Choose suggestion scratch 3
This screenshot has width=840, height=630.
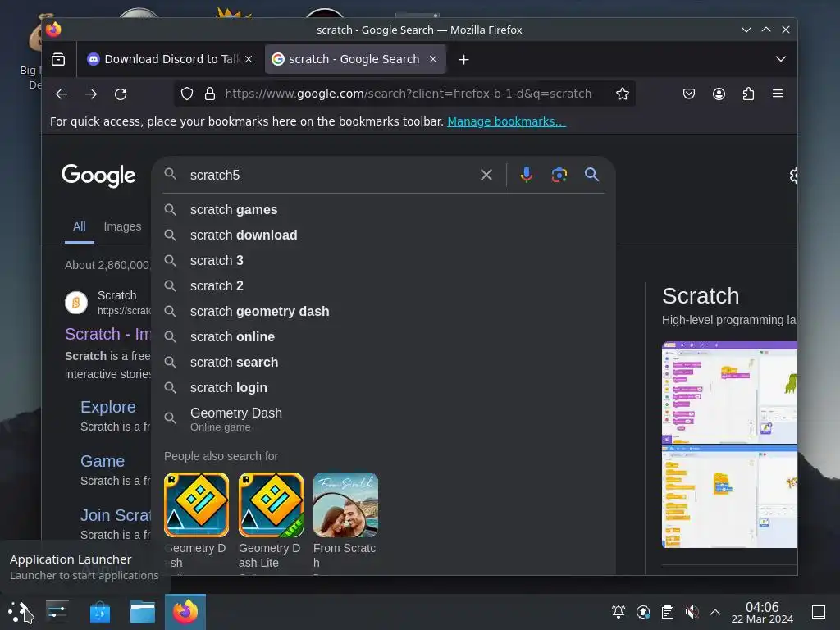click(x=383, y=260)
